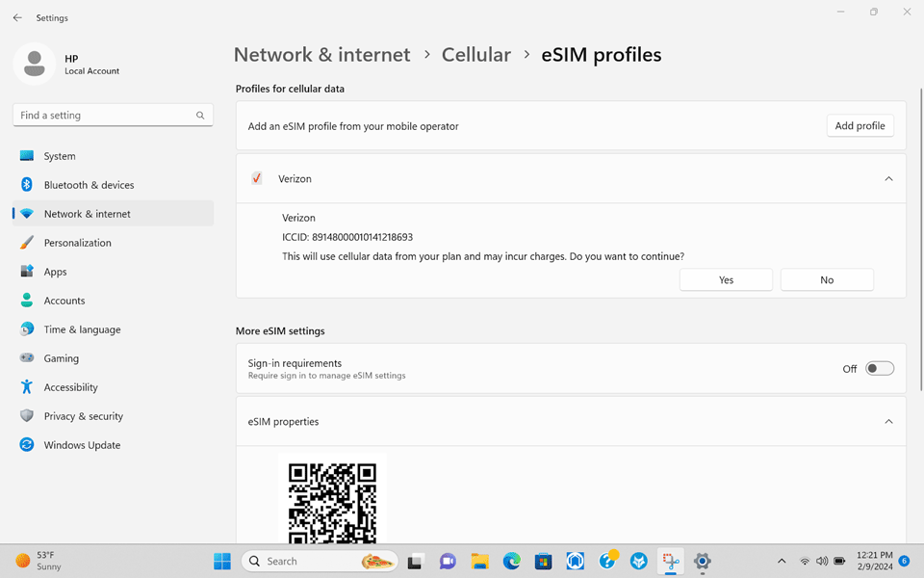The image size is (924, 578).
Task: Open Bluetooth & devices settings
Action: pos(87,184)
